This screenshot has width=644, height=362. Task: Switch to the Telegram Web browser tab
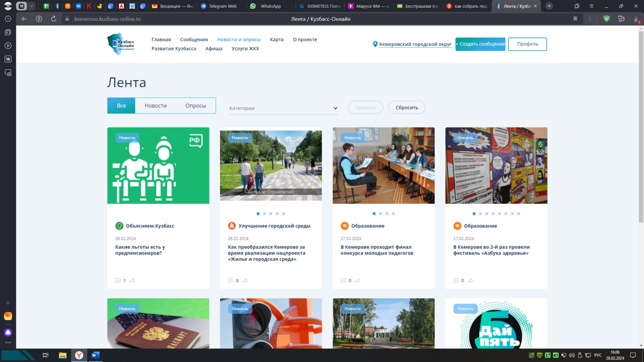[x=222, y=6]
